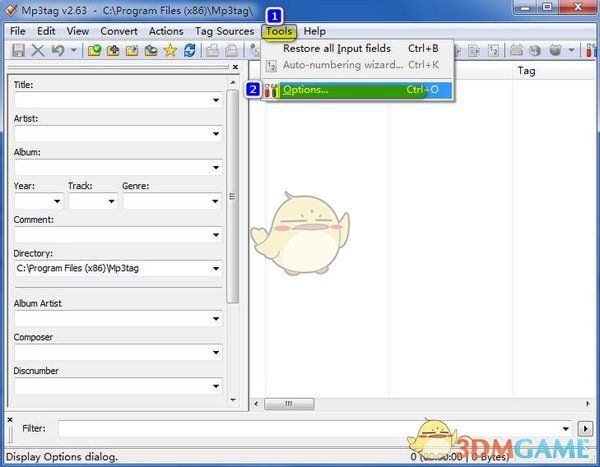Click the 'Display Options dialog.' status text
Viewport: 600px width, 467px height.
coord(62,457)
